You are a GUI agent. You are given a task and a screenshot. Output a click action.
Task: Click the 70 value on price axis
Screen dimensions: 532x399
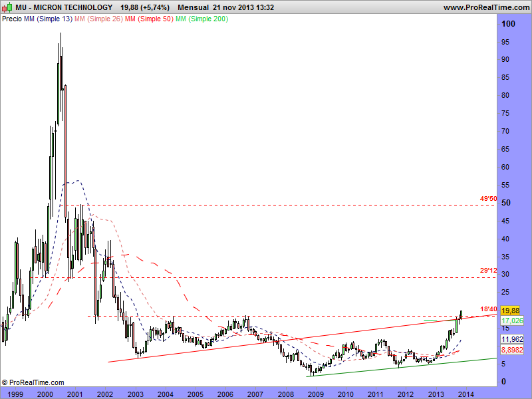(505, 131)
